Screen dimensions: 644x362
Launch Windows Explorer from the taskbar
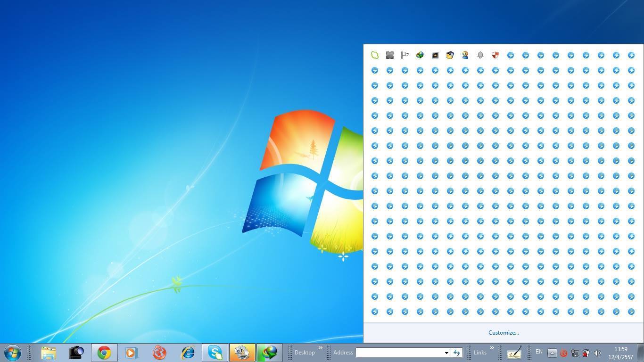coord(48,353)
